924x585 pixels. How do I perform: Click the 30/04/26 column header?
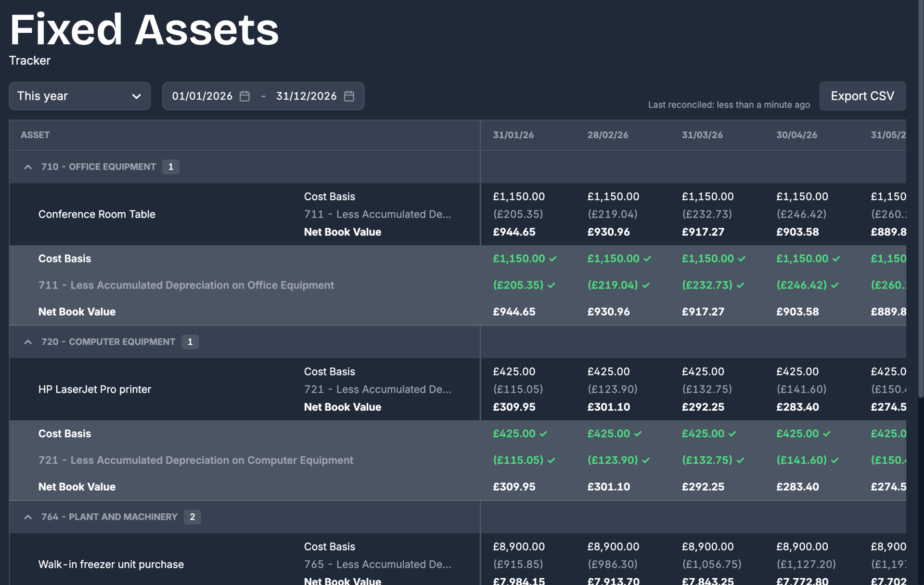point(796,135)
